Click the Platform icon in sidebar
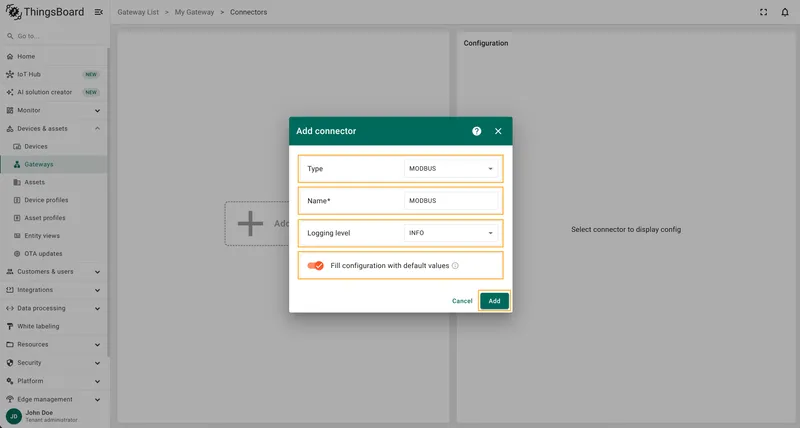 (x=10, y=381)
